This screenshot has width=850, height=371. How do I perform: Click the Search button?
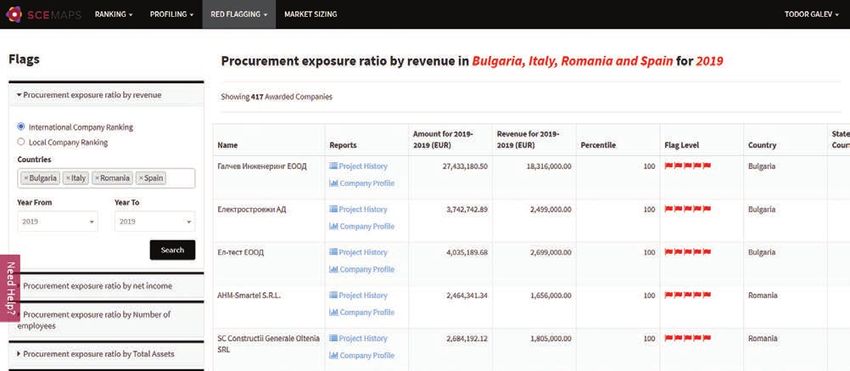click(172, 250)
